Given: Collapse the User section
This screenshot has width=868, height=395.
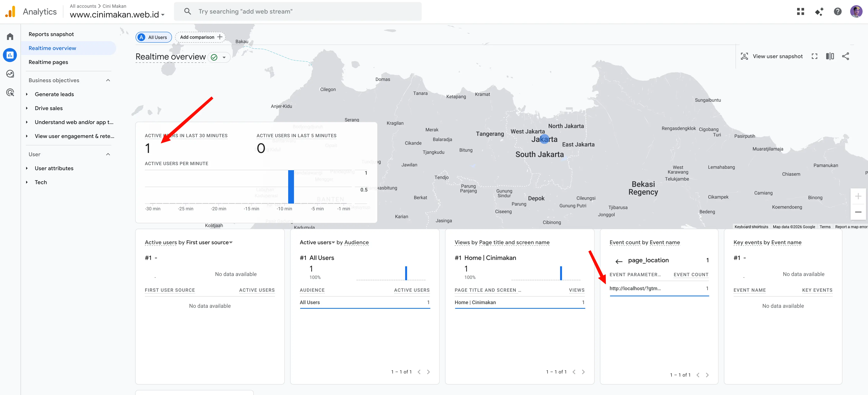Looking at the screenshot, I should 108,154.
